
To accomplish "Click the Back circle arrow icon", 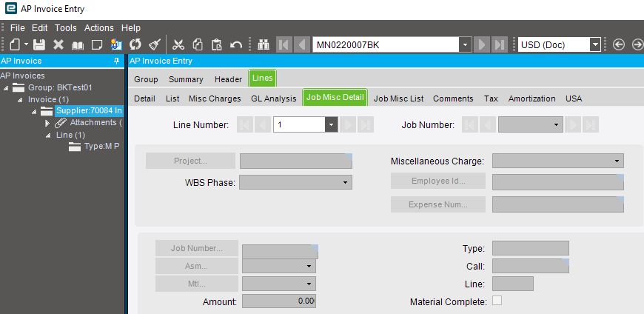I will tap(619, 44).
